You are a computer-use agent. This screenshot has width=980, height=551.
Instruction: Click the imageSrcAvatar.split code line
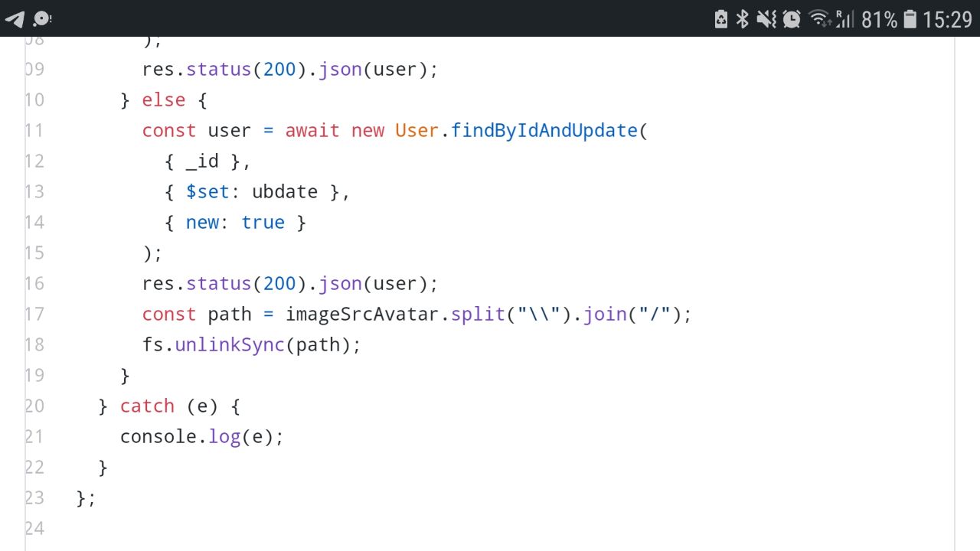tap(416, 315)
